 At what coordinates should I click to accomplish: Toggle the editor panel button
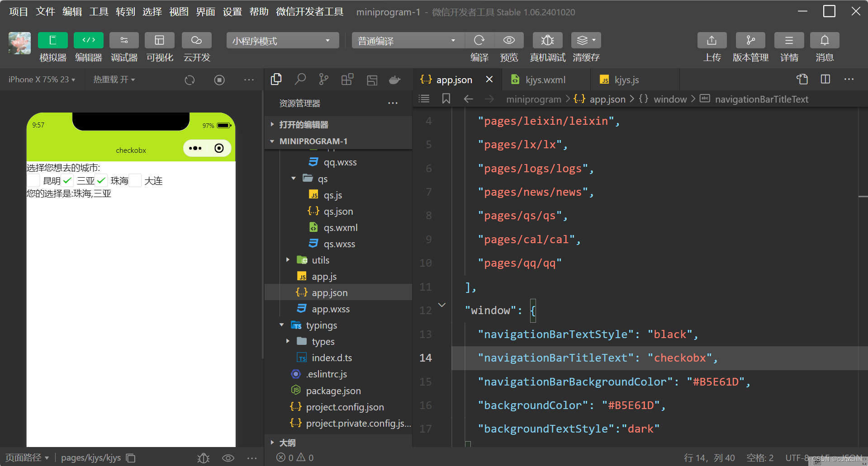[x=88, y=40]
